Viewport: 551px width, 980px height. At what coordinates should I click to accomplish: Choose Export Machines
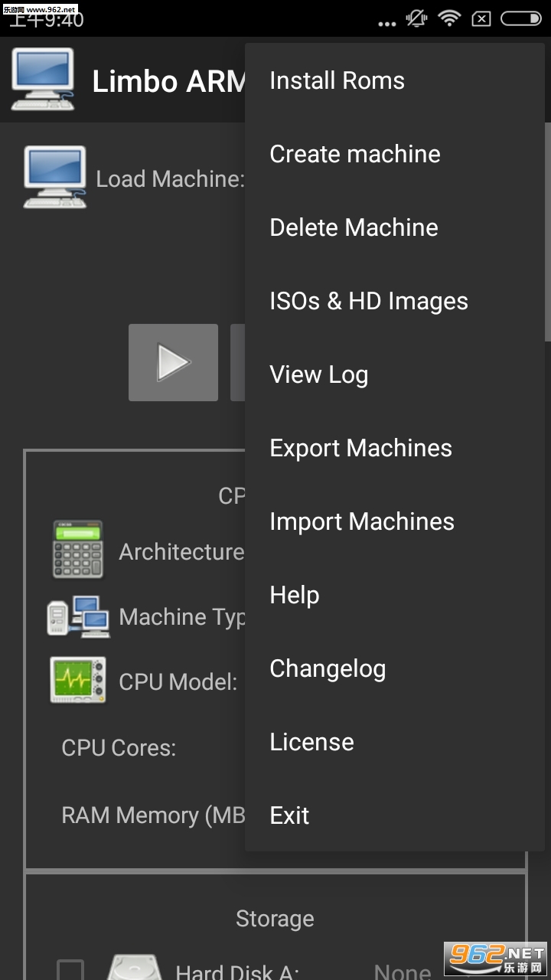click(x=361, y=448)
